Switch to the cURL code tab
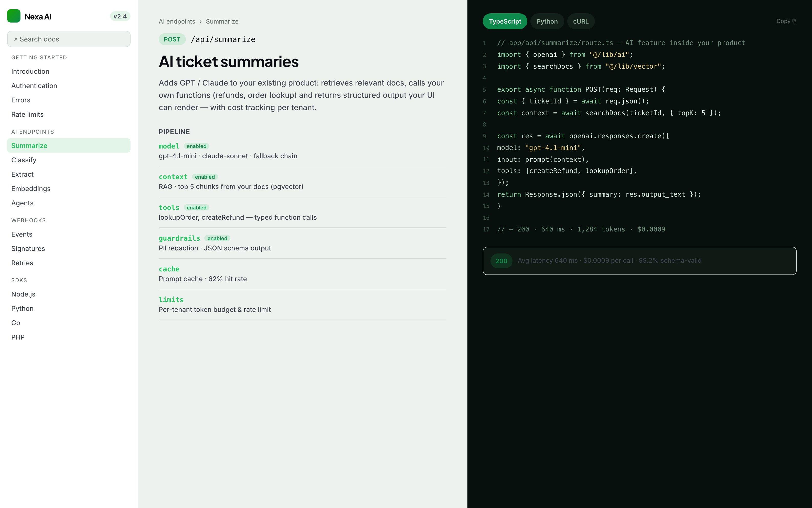Viewport: 812px width, 508px height. pos(581,21)
